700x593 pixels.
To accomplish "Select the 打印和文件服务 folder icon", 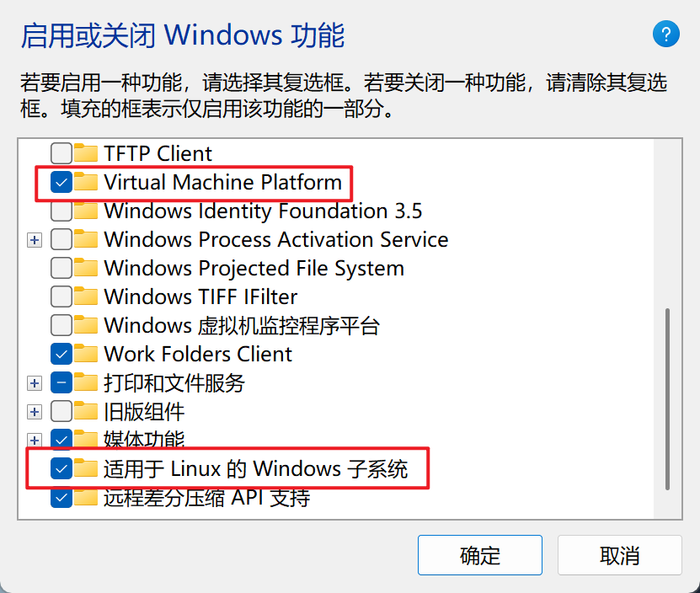I will [x=86, y=382].
